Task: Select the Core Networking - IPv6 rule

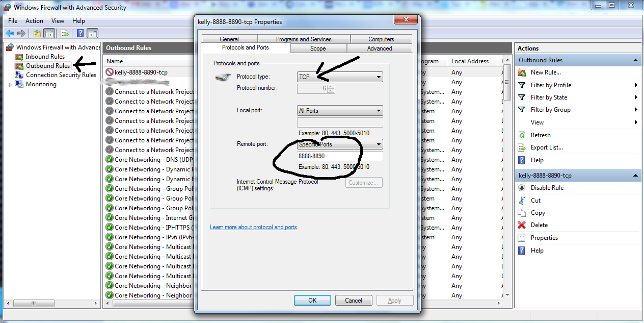Action: [149, 237]
